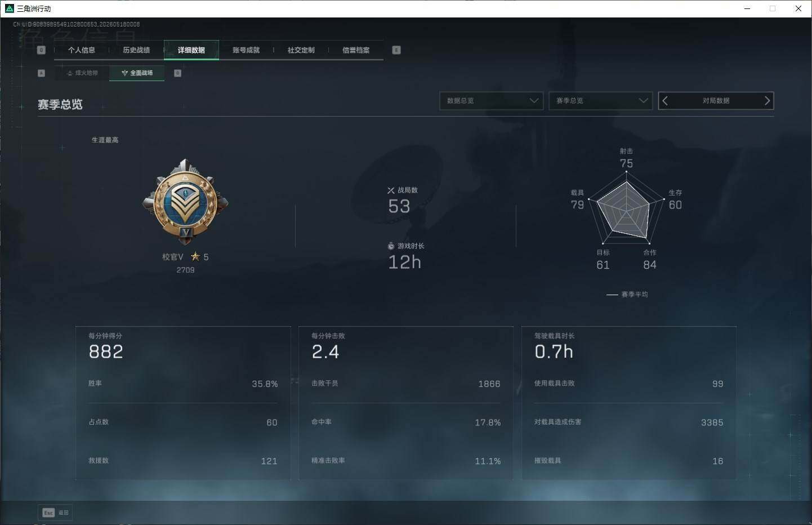Open the 社交定制 tab
This screenshot has height=525, width=812.
click(301, 50)
